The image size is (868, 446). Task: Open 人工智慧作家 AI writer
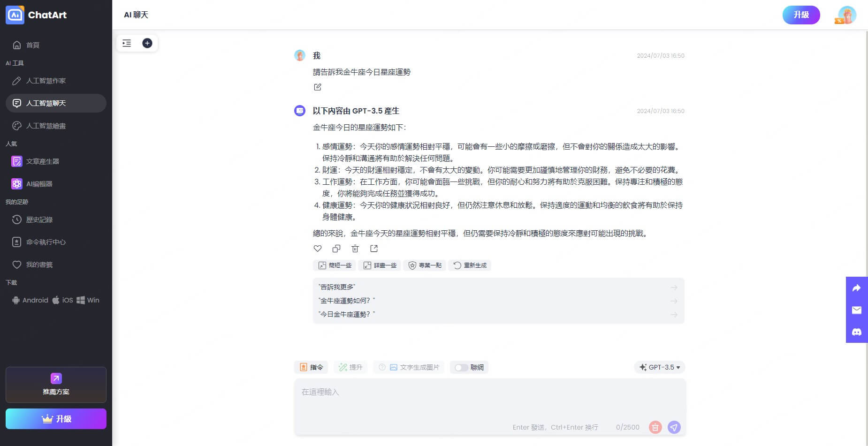56,81
